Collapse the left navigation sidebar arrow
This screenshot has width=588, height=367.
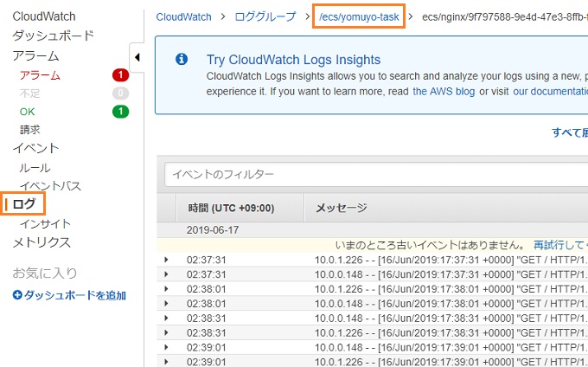coord(137,57)
